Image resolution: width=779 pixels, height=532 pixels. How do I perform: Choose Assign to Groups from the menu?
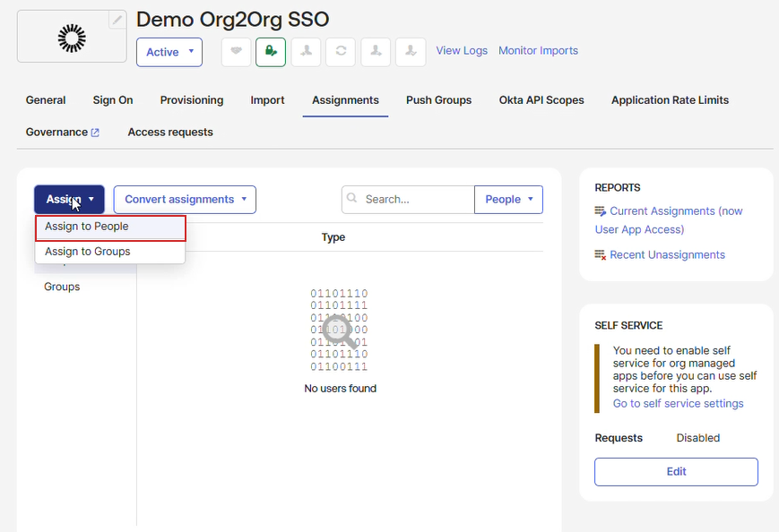tap(110, 252)
